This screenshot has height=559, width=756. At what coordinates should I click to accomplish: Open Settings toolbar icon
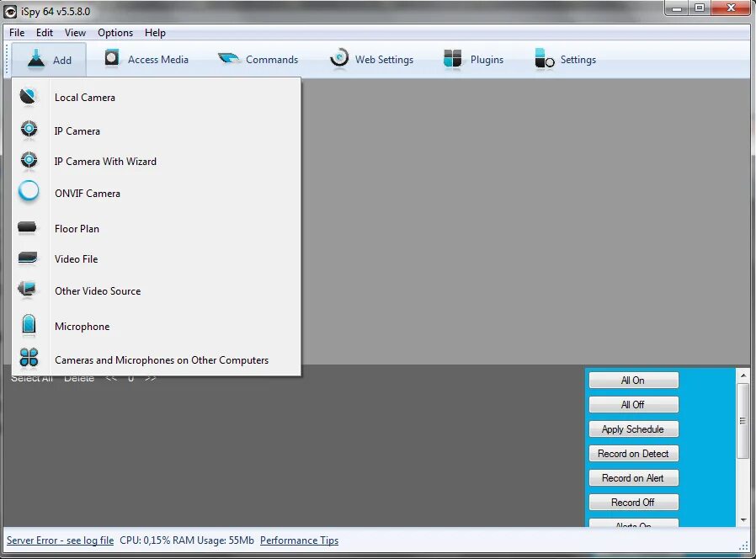click(x=545, y=59)
